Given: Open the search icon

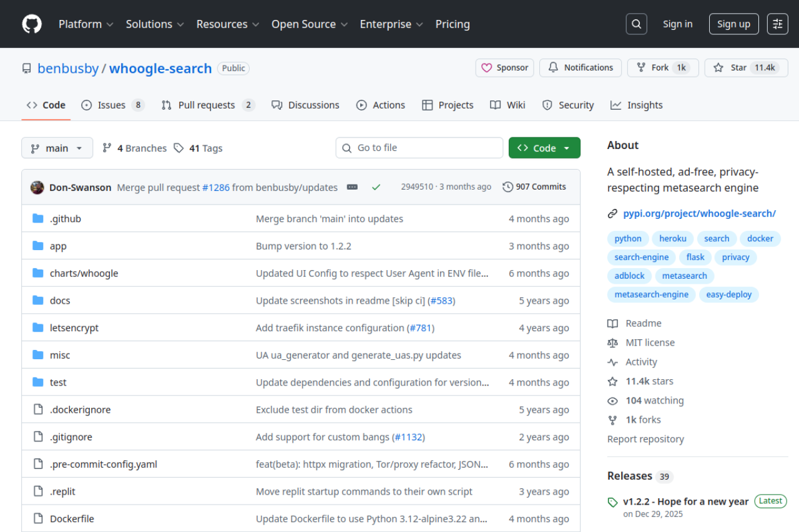Looking at the screenshot, I should point(636,24).
